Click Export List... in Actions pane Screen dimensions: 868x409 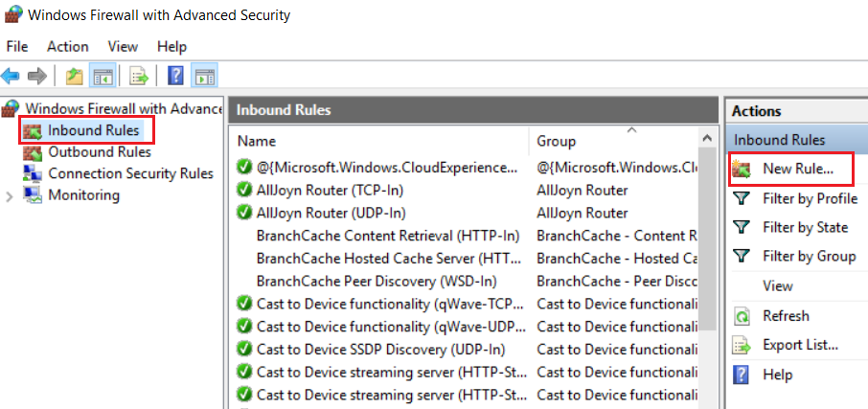801,346
